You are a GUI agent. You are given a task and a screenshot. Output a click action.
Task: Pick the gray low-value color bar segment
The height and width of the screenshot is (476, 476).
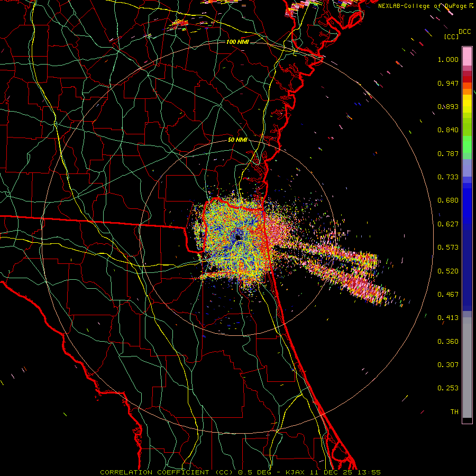click(x=467, y=368)
